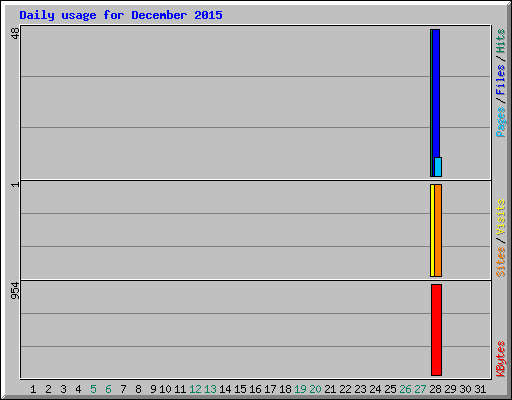
Task: Click the y-axis value 954
Action: (15, 291)
